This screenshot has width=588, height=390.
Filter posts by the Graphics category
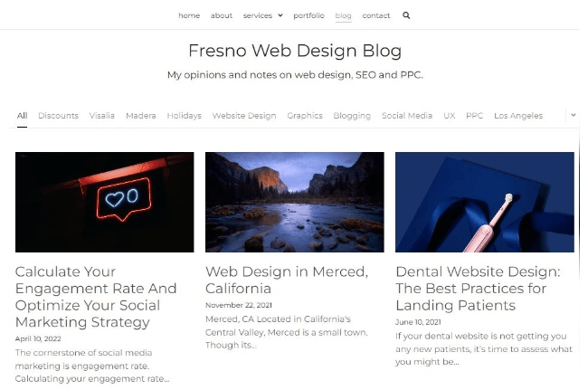click(x=305, y=116)
